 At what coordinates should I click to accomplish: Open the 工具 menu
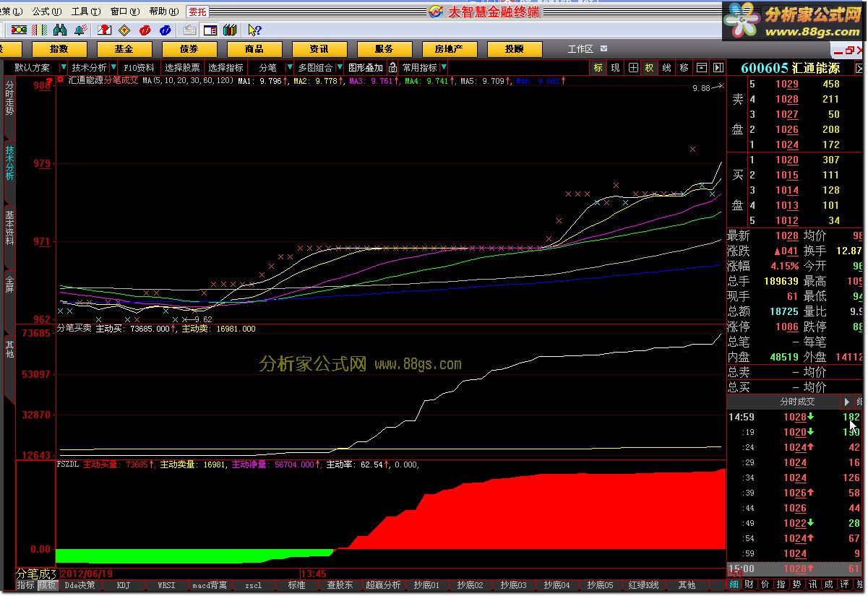(85, 12)
